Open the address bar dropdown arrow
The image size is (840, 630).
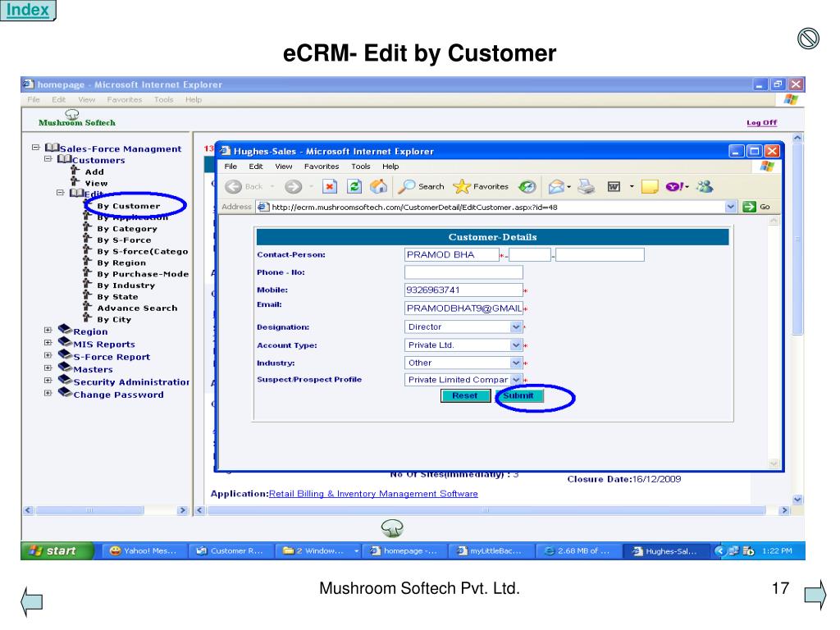[x=731, y=207]
